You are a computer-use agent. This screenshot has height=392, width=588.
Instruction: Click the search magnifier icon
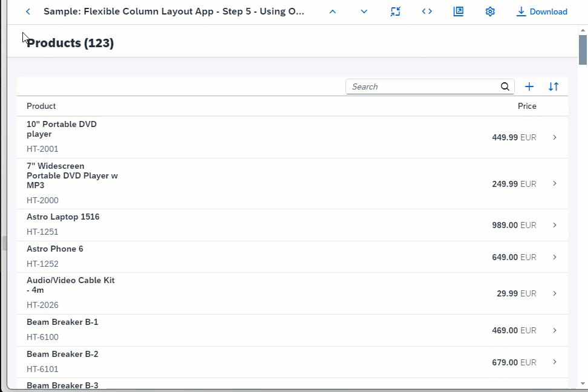pyautogui.click(x=505, y=87)
